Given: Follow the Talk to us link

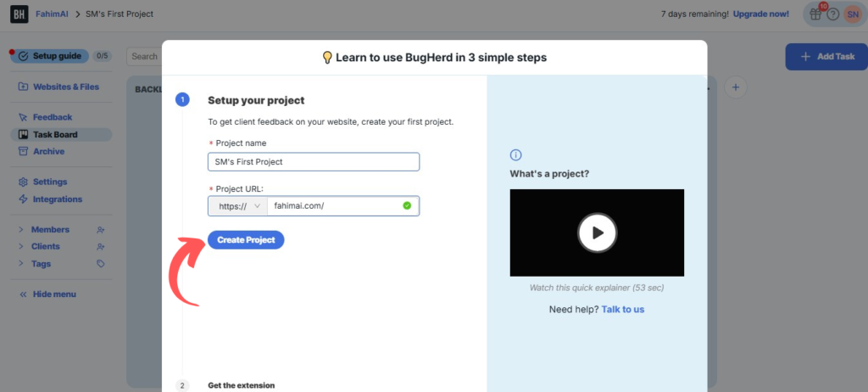Looking at the screenshot, I should tap(623, 310).
